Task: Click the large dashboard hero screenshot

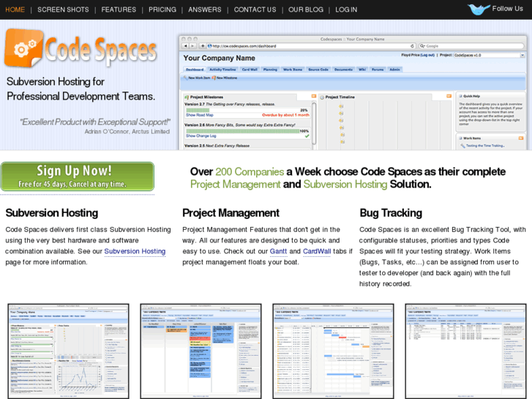Action: 353,92
